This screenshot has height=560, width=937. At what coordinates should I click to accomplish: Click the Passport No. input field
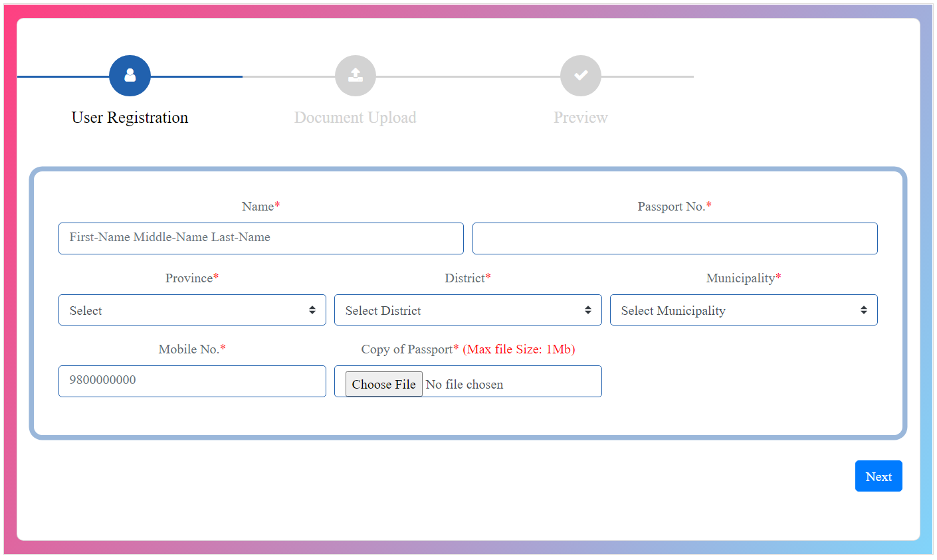675,238
